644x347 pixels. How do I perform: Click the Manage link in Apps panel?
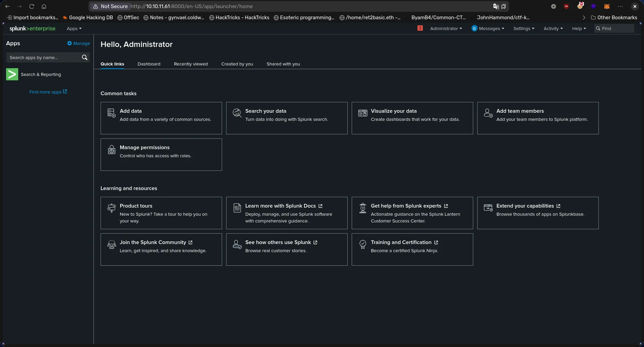tap(81, 43)
